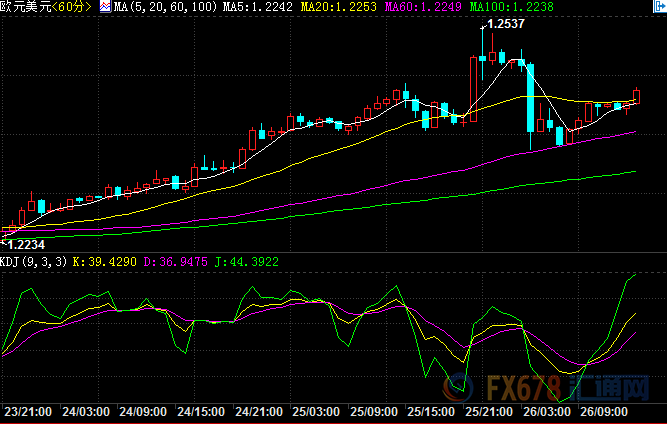Select the KDJ(9,3,3) indicator label
Image resolution: width=667 pixels, height=424 pixels.
(34, 261)
